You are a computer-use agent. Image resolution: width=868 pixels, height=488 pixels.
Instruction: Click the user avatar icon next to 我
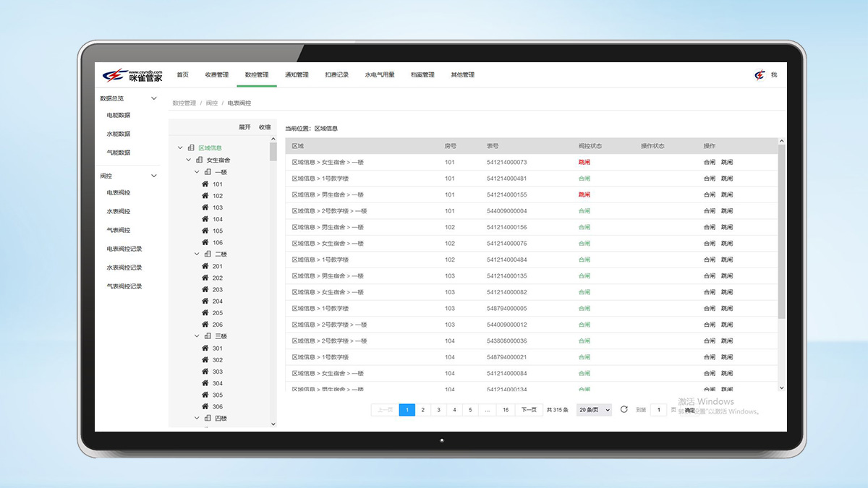point(759,74)
